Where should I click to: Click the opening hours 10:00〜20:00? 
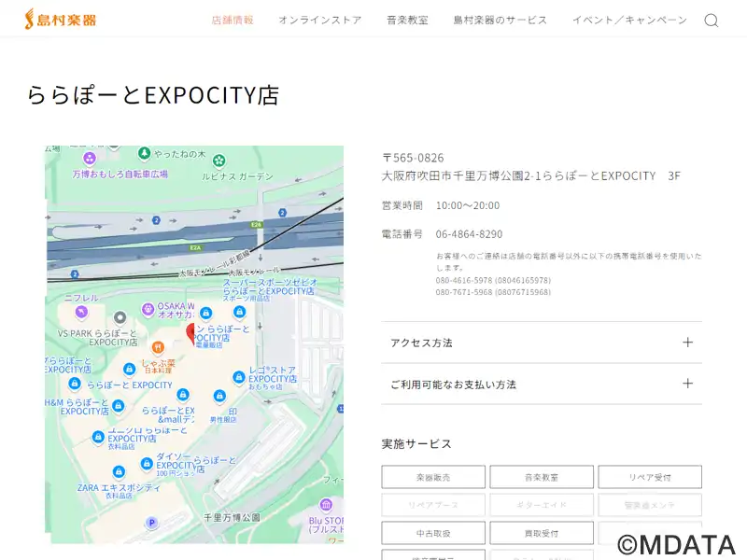[x=468, y=205]
